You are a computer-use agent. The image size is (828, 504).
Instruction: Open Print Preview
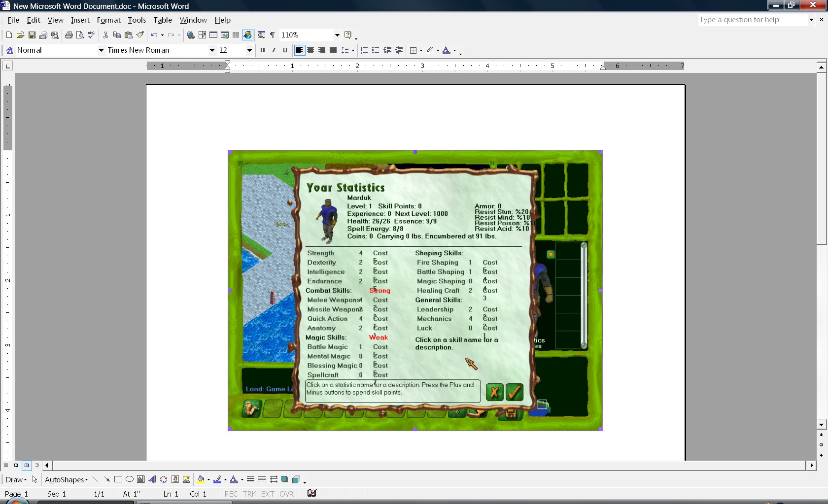coord(80,35)
